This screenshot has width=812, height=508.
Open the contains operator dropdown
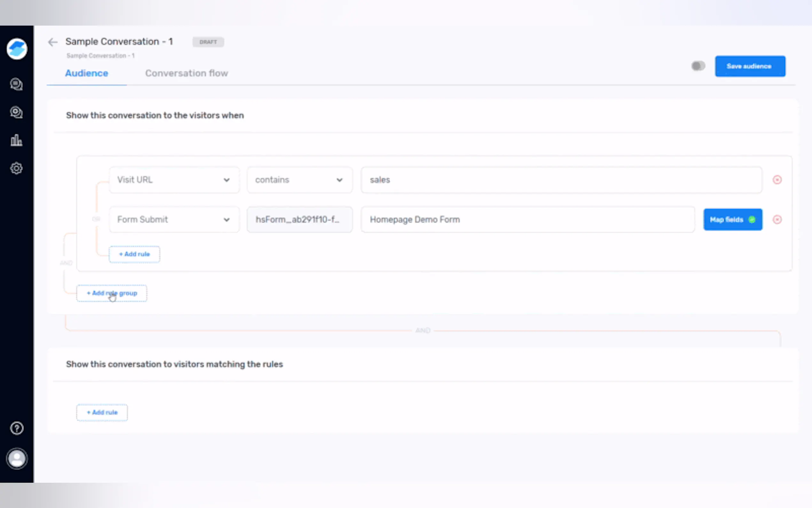pos(299,180)
